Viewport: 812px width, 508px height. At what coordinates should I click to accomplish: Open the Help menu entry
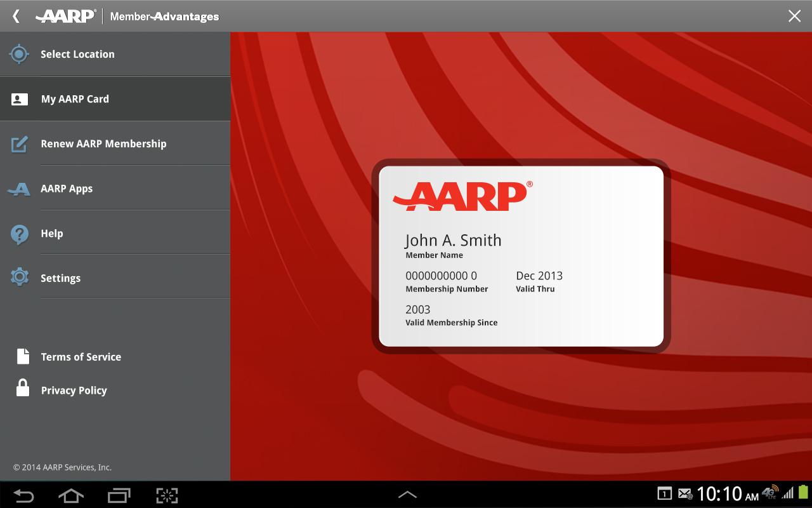point(52,234)
